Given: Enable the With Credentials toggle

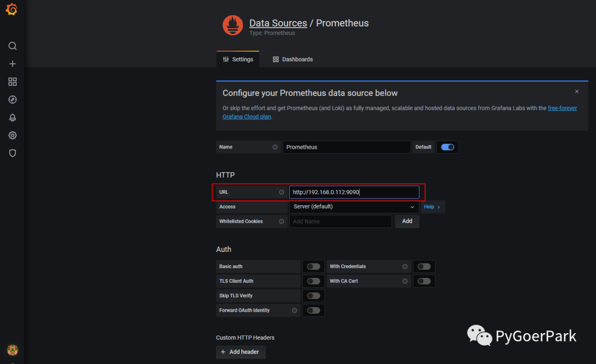Looking at the screenshot, I should tap(424, 267).
